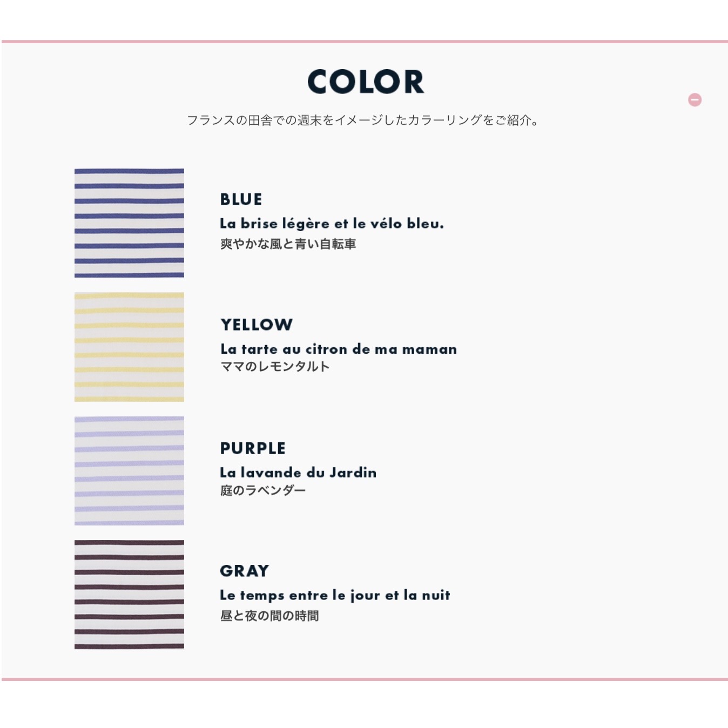Screen dimensions: 728x728
Task: Pick the gray striped fabric swatch
Action: 129,594
